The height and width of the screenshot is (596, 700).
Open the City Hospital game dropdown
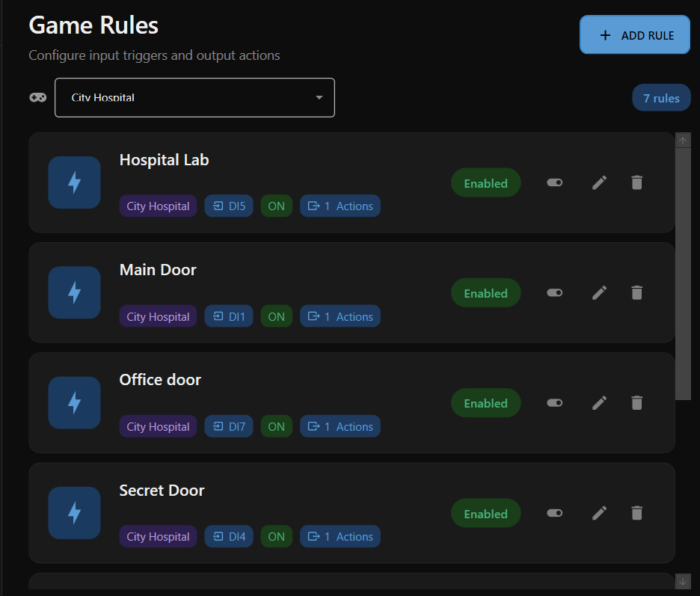(x=194, y=97)
